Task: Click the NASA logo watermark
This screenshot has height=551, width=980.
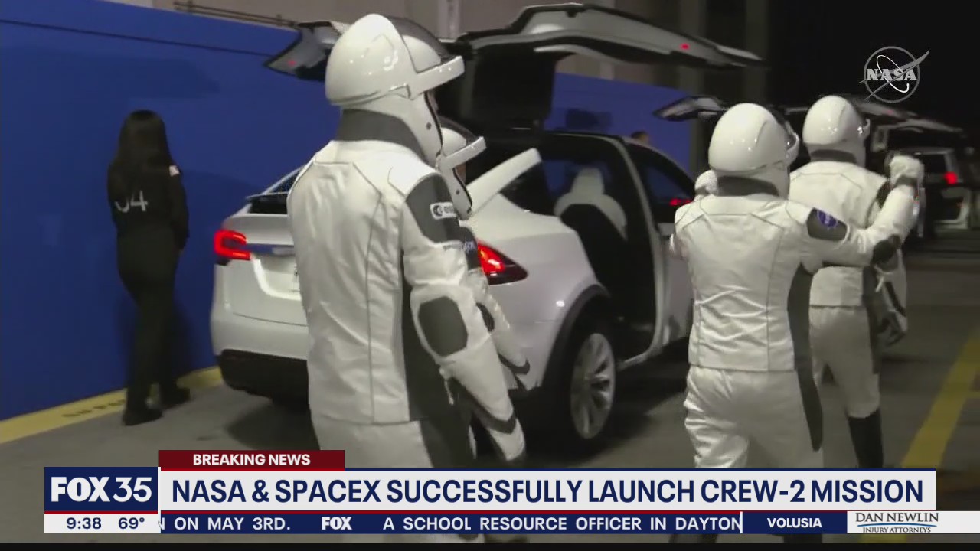Action: pos(895,74)
